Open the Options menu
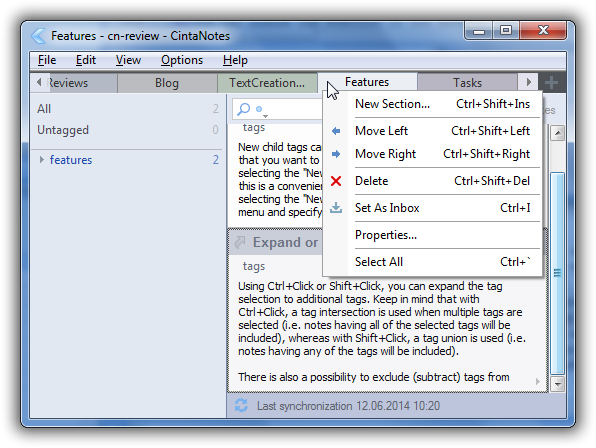This screenshot has width=596, height=448. pos(182,60)
